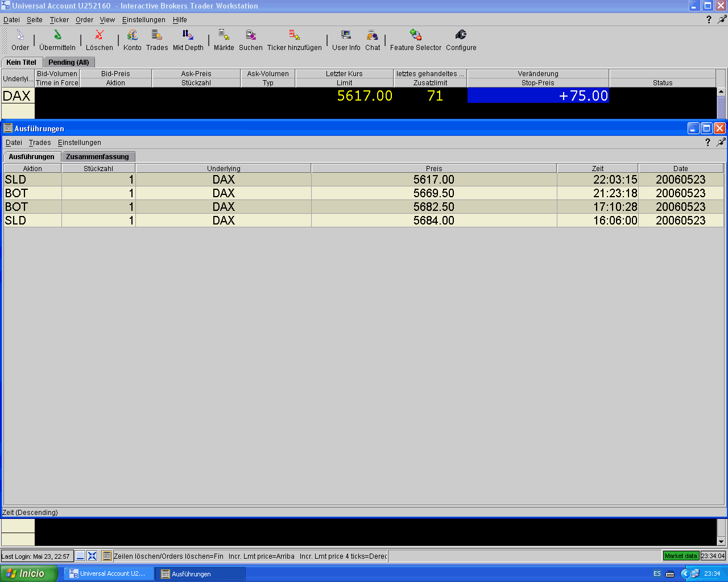Open the Einstellungen menu in main window
Screen dimensions: 728x582
point(144,19)
